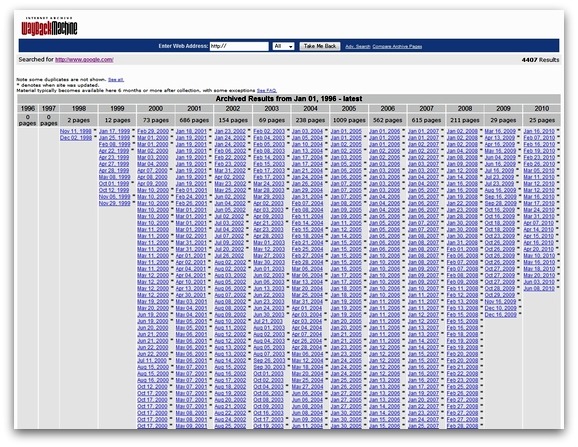Open the Mar 02, 2000 snapshot
The height and width of the screenshot is (447, 578).
153,151
